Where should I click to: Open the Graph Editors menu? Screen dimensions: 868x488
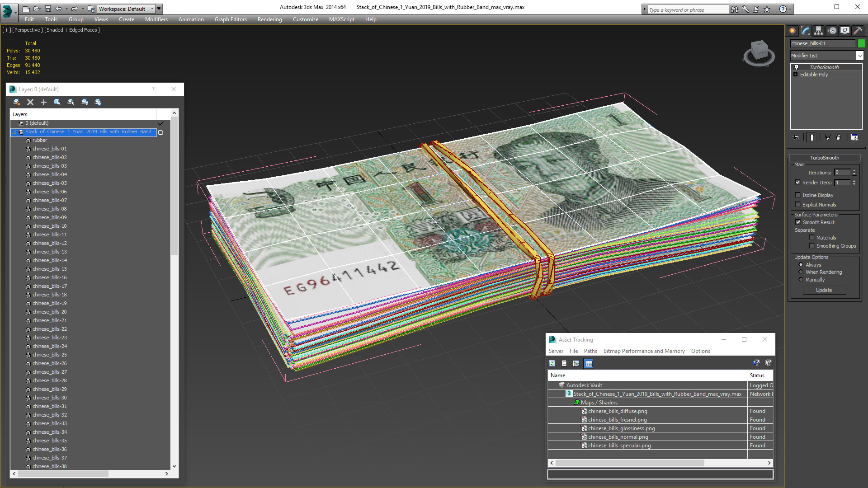[x=231, y=19]
